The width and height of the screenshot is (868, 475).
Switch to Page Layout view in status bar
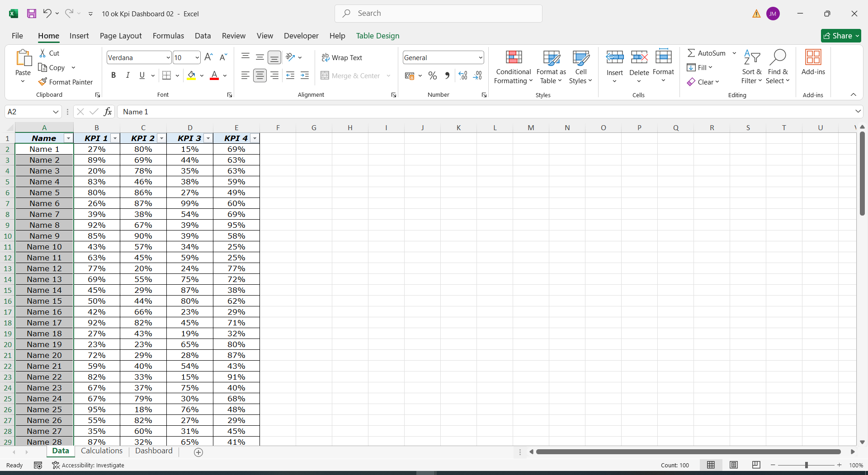[734, 465]
